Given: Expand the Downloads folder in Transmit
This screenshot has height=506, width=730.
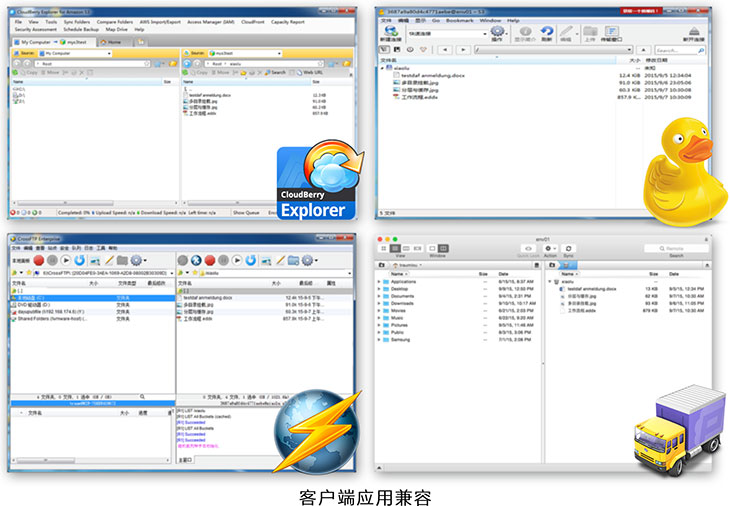Looking at the screenshot, I should click(379, 304).
